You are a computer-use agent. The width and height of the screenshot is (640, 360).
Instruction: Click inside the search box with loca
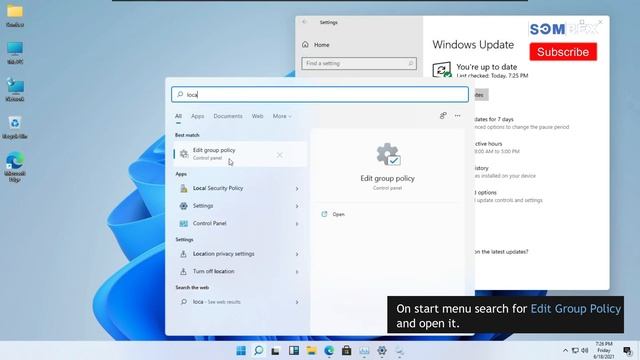(x=320, y=95)
